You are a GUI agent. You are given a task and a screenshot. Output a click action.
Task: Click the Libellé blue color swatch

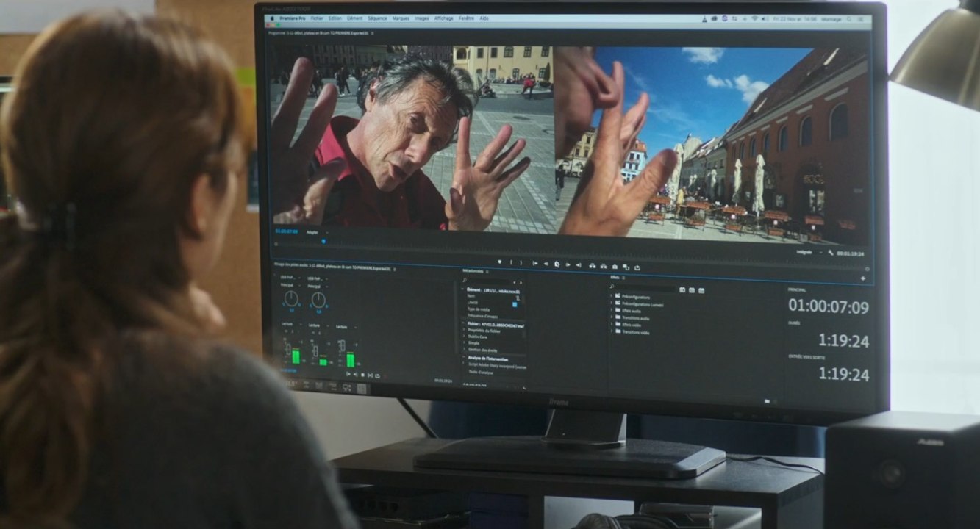click(x=515, y=305)
